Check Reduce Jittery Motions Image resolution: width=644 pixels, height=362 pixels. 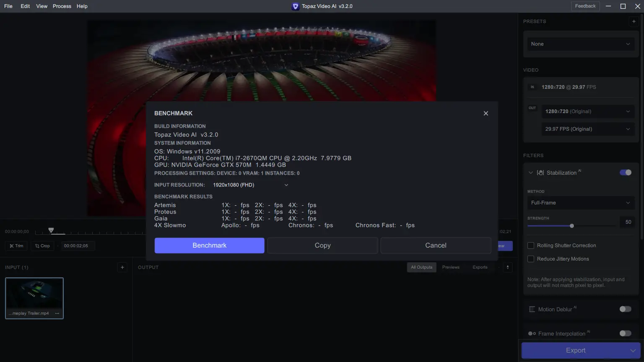531,259
